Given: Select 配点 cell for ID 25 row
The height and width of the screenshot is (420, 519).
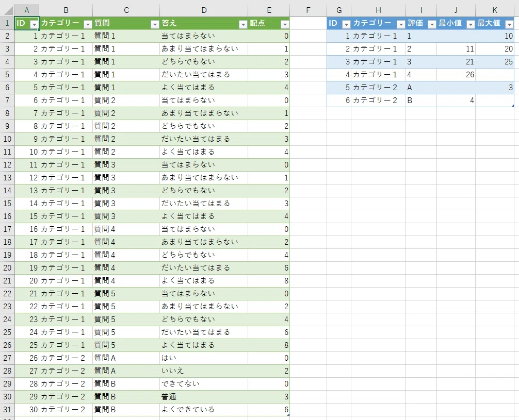Looking at the screenshot, I should (x=269, y=345).
